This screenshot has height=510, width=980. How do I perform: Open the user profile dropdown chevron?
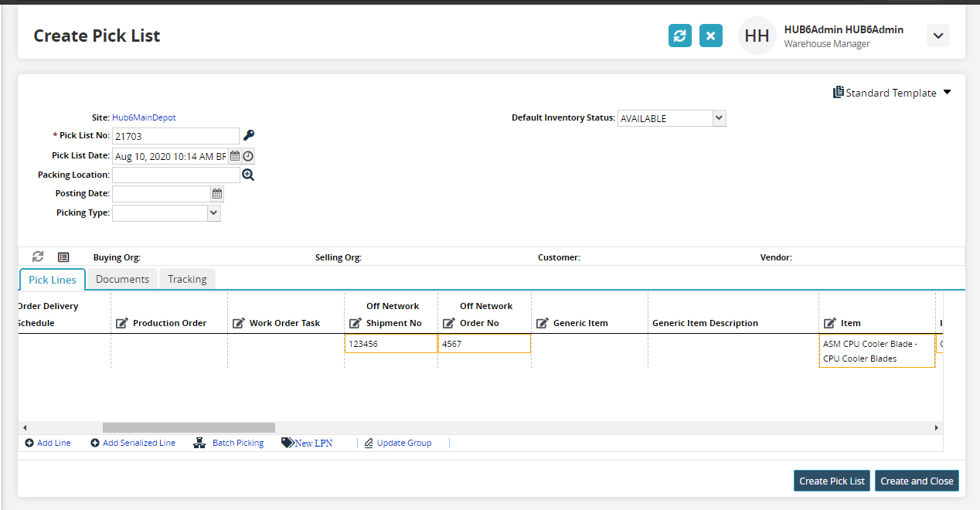937,36
